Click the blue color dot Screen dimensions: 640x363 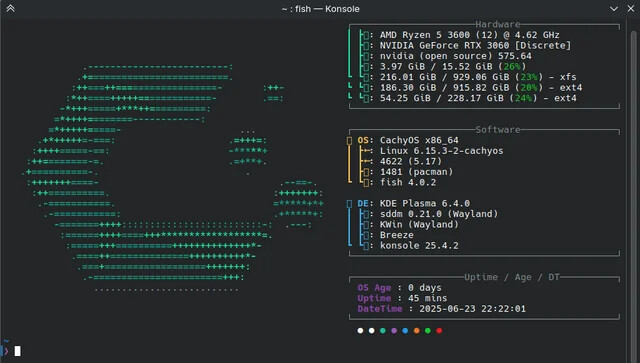(405, 331)
